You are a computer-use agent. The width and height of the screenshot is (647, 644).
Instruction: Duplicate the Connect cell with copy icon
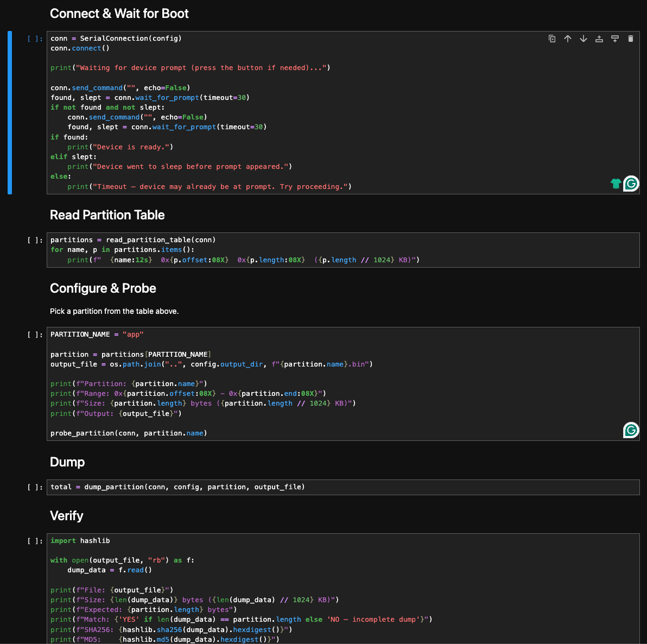[x=551, y=39]
